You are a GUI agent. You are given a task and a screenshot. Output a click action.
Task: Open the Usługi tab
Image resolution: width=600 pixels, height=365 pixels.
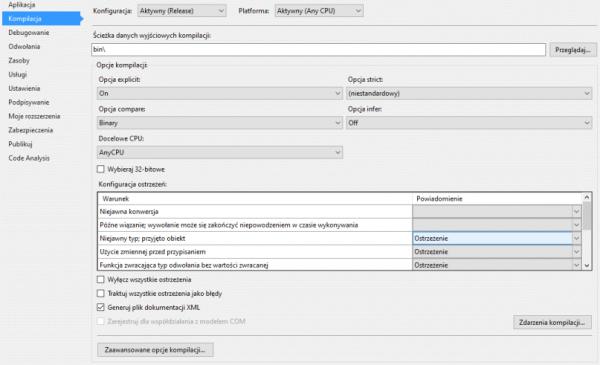(18, 74)
